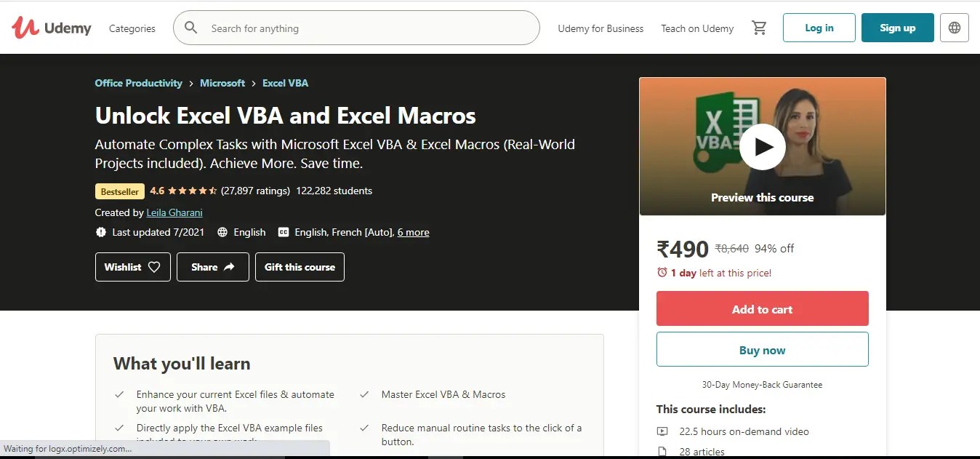Click the Gift this course button
The height and width of the screenshot is (459, 980).
pyautogui.click(x=300, y=267)
